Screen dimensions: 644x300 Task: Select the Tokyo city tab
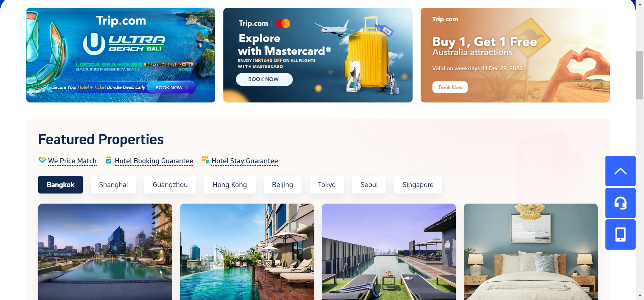pos(327,185)
